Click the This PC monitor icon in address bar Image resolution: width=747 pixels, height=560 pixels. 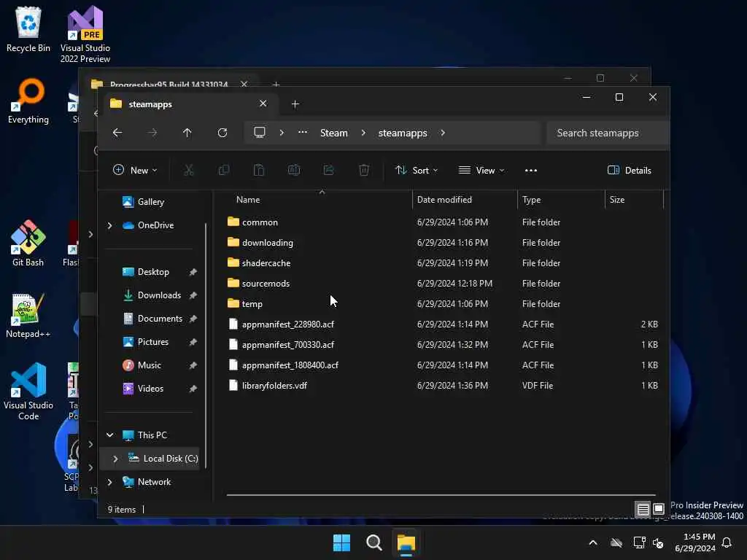(x=260, y=133)
